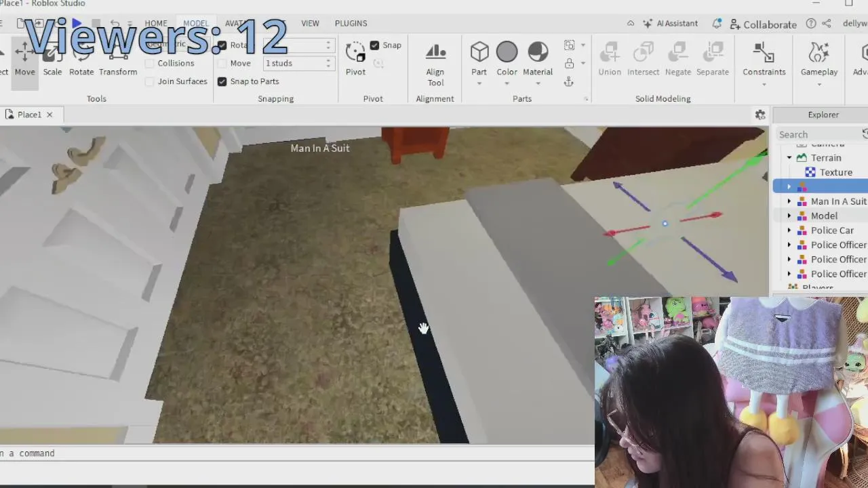Open the Constraints dropdown arrow
The height and width of the screenshot is (488, 868).
pyautogui.click(x=764, y=84)
